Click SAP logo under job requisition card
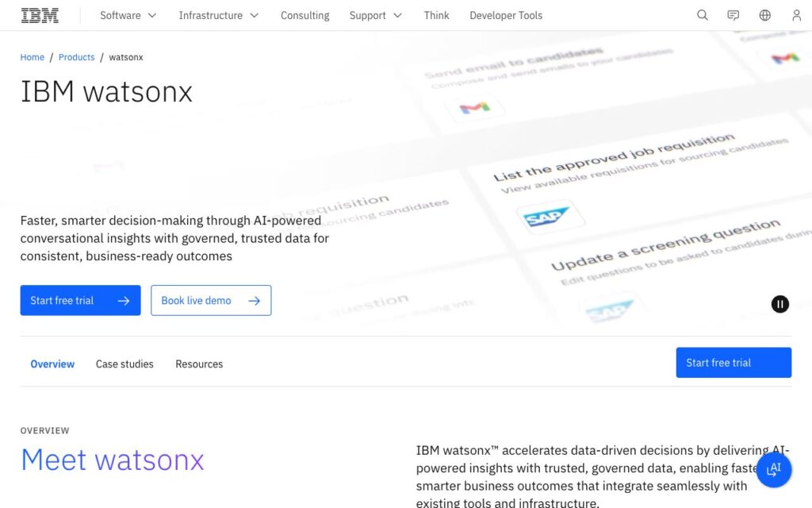The width and height of the screenshot is (812, 508). click(x=546, y=217)
